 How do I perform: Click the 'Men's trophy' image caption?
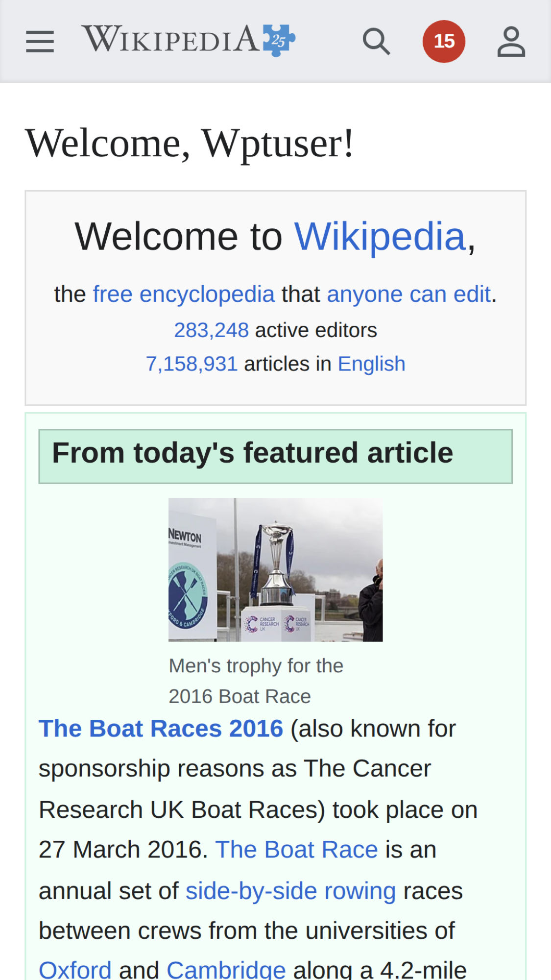[256, 681]
